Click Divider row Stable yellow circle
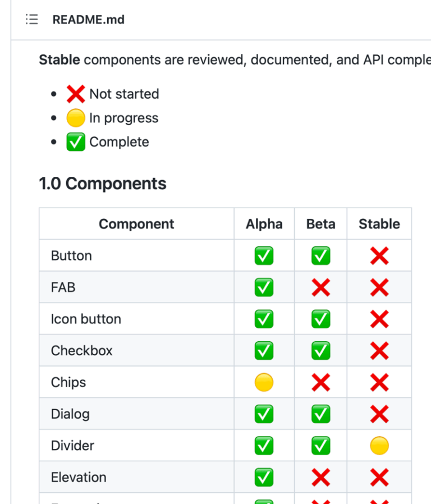 click(x=379, y=446)
